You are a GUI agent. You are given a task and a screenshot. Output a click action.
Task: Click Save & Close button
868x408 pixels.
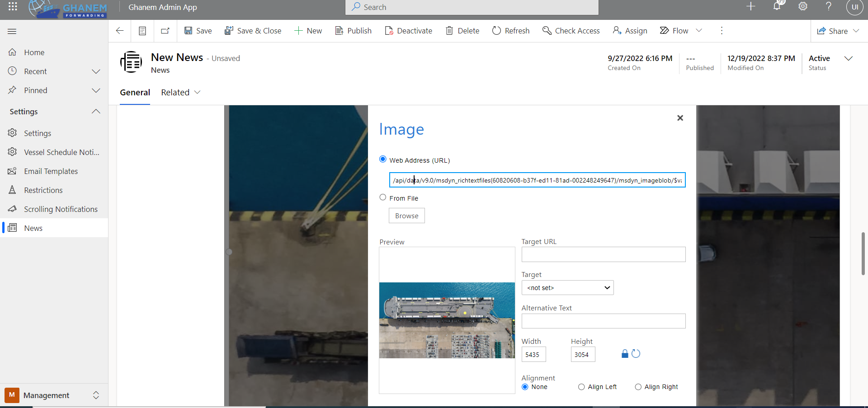(x=253, y=31)
